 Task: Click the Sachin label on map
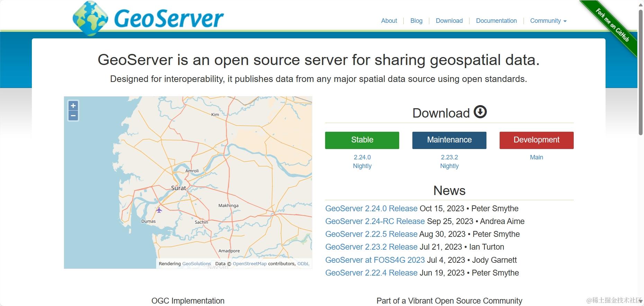tap(201, 222)
